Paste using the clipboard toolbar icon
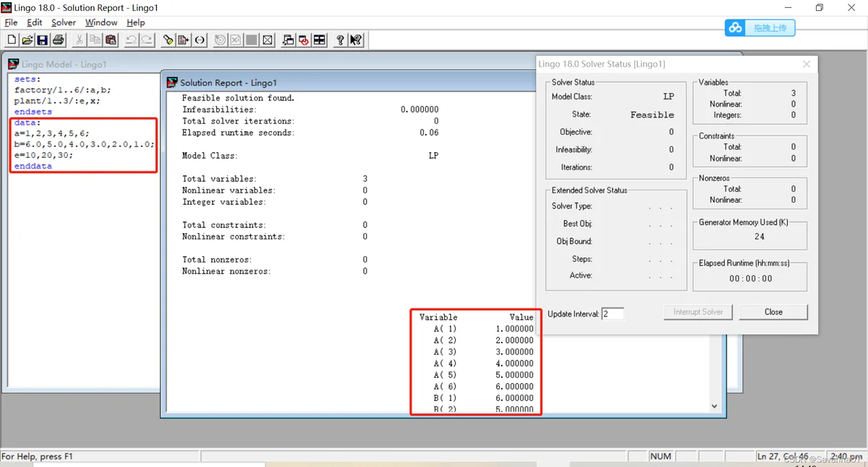This screenshot has height=467, width=868. (x=111, y=40)
